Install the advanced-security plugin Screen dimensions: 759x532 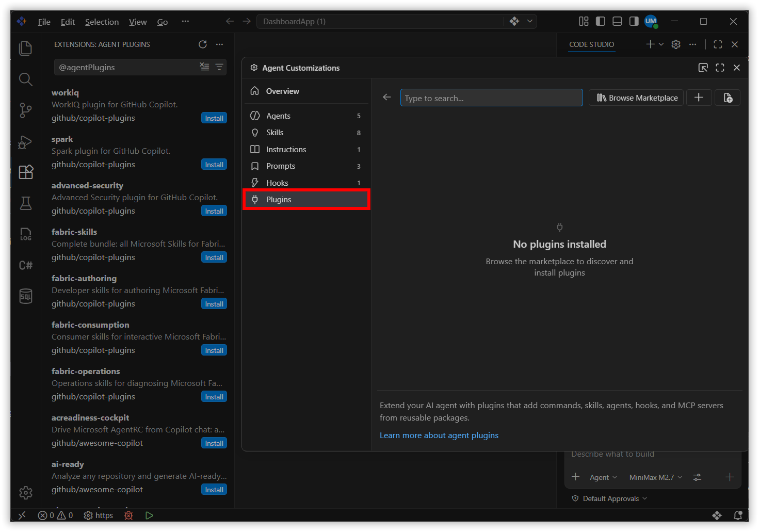tap(214, 211)
